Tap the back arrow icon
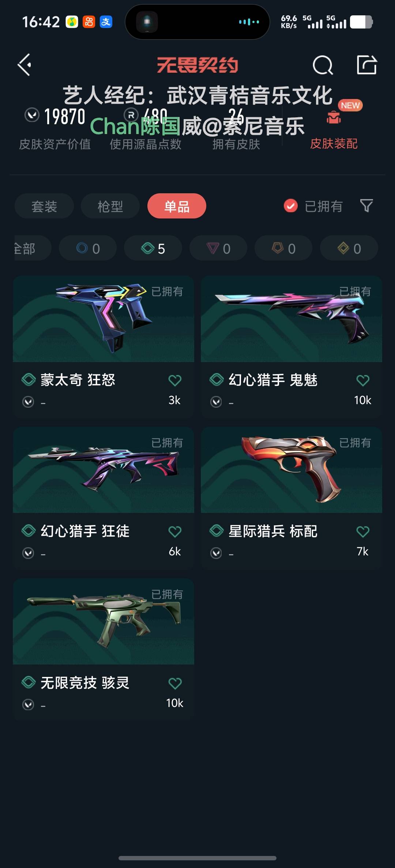This screenshot has height=868, width=395. [x=24, y=65]
